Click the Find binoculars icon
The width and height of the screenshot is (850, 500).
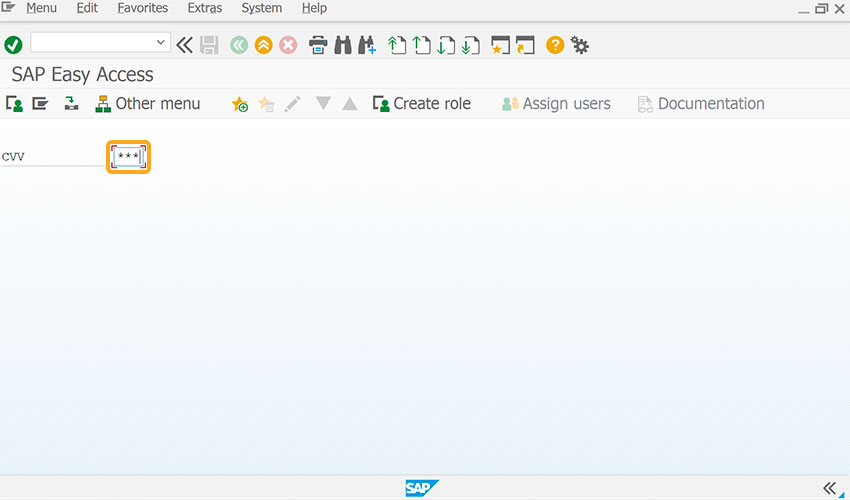[343, 45]
